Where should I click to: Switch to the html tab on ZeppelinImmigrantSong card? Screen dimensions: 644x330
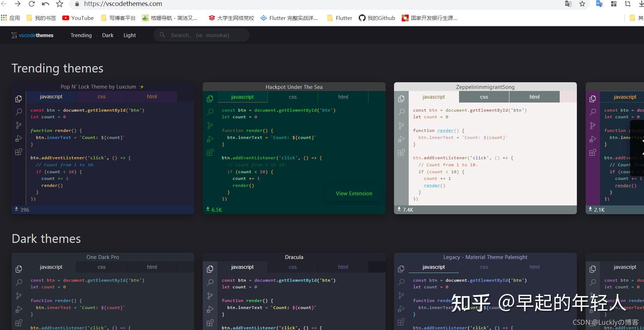[534, 97]
